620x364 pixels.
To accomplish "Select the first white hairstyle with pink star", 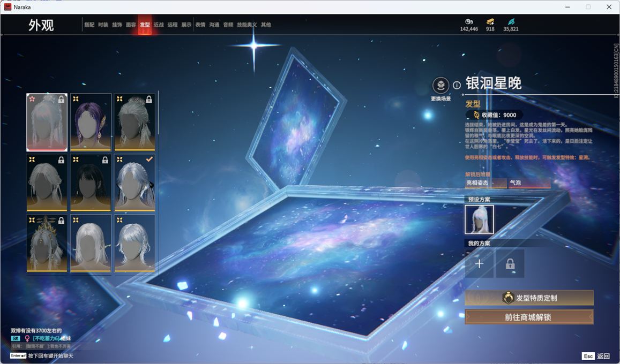I will coord(47,122).
